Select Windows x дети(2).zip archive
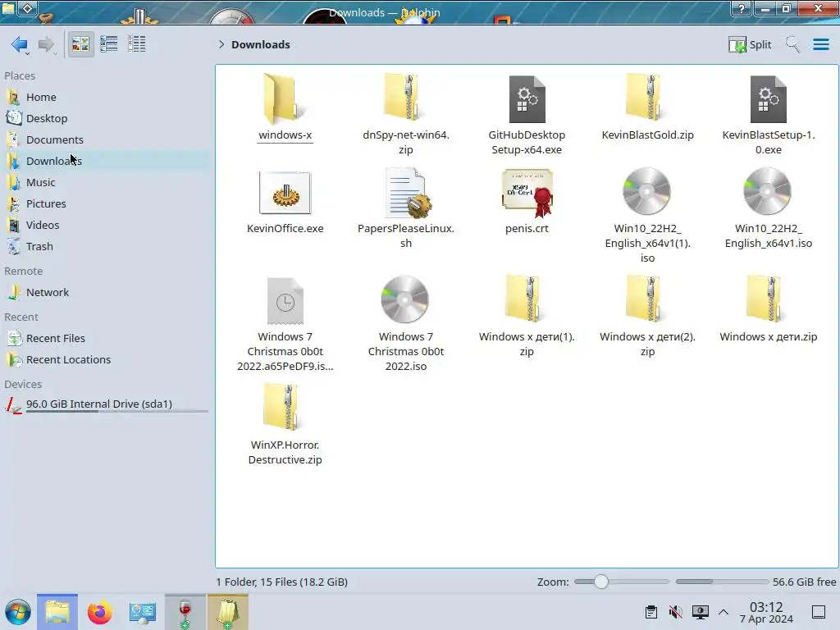Viewport: 840px width, 630px height. pyautogui.click(x=647, y=316)
